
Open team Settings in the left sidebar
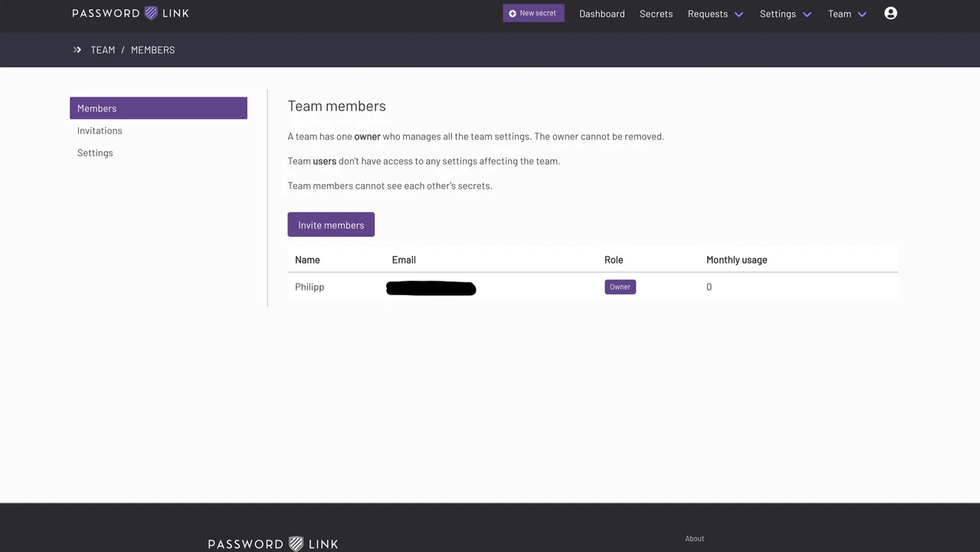95,153
